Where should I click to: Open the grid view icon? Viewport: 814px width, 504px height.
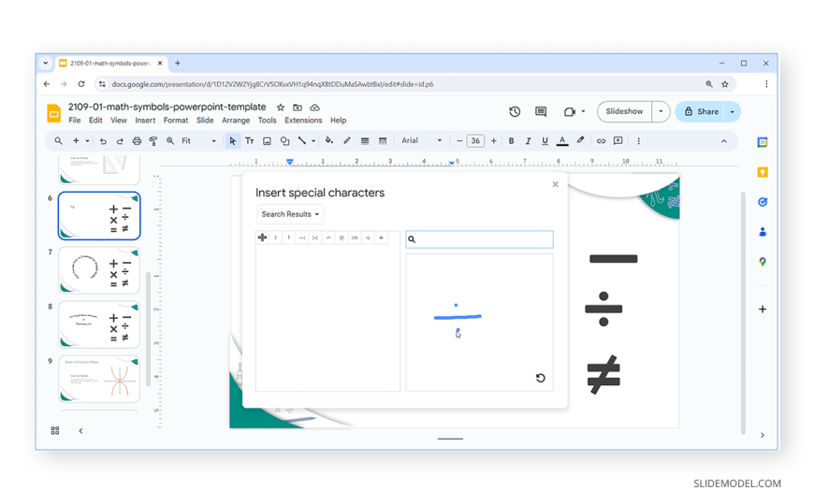coord(55,431)
